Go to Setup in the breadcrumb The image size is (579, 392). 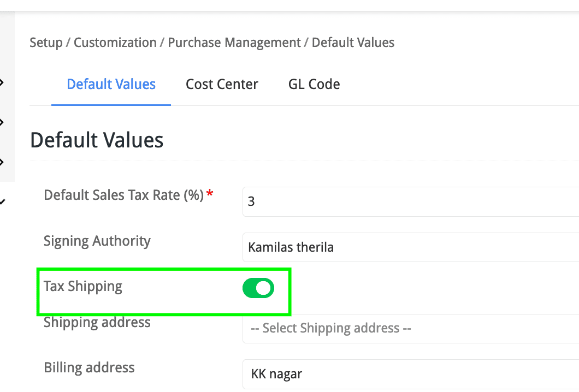[46, 43]
